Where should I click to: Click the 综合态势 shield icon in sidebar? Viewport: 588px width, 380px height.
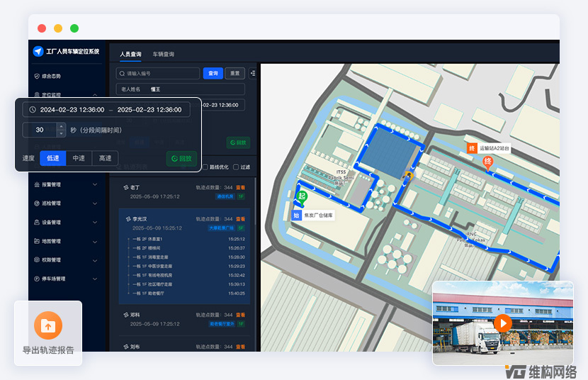click(36, 76)
